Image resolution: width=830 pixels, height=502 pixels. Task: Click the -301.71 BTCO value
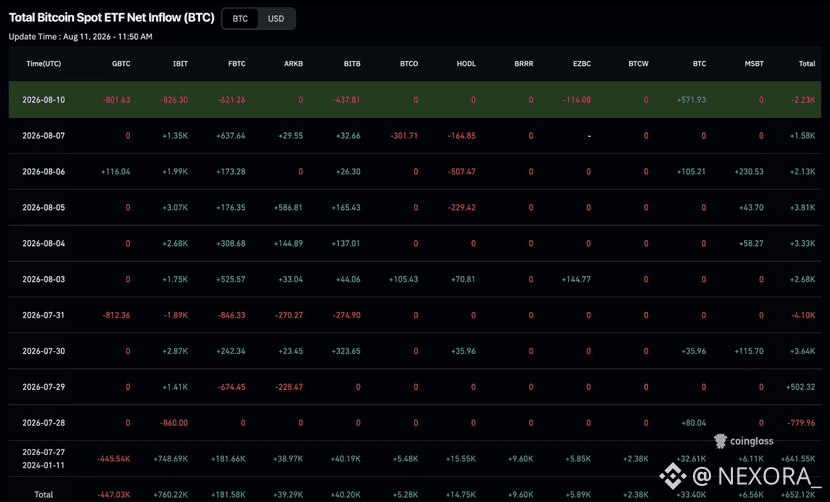click(x=404, y=136)
